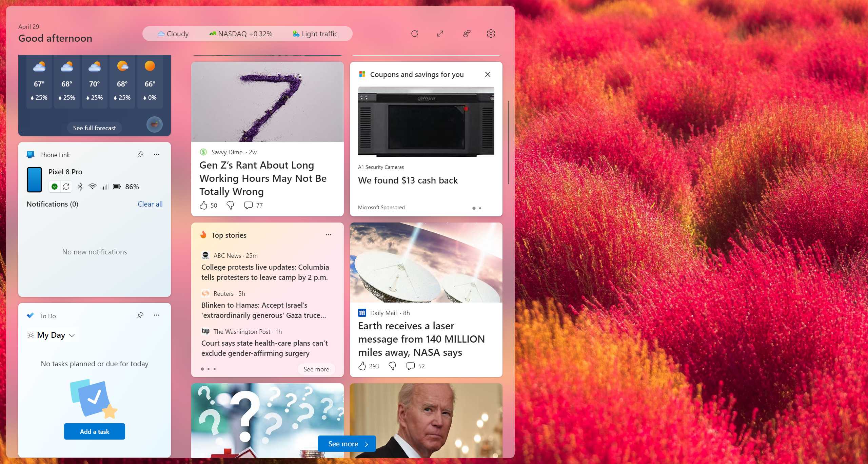Dislike the Gen Z working hours article

pyautogui.click(x=230, y=205)
